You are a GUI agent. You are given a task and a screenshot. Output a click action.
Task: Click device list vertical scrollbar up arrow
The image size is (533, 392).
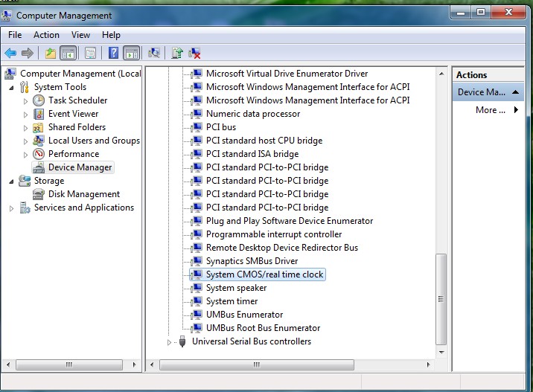(441, 74)
